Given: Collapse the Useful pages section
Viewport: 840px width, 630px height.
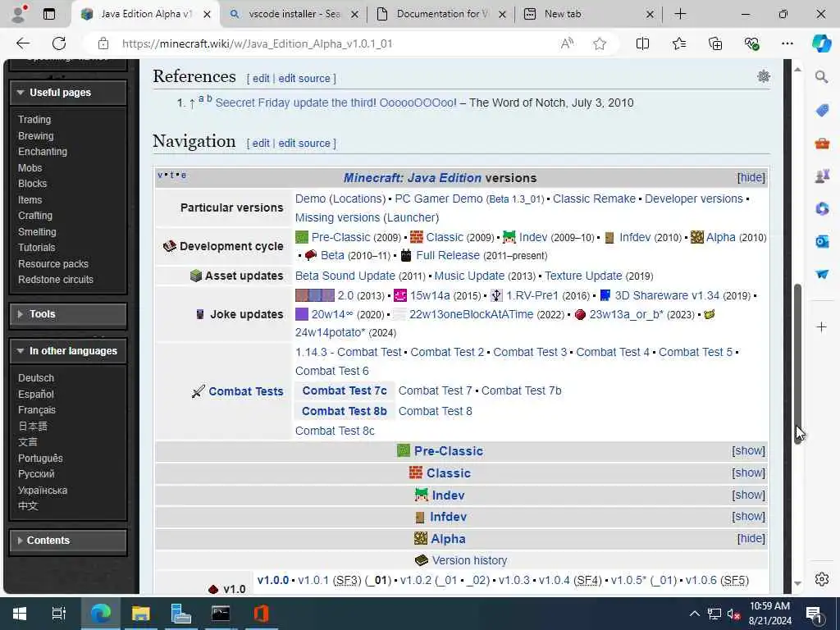Looking at the screenshot, I should (68, 93).
